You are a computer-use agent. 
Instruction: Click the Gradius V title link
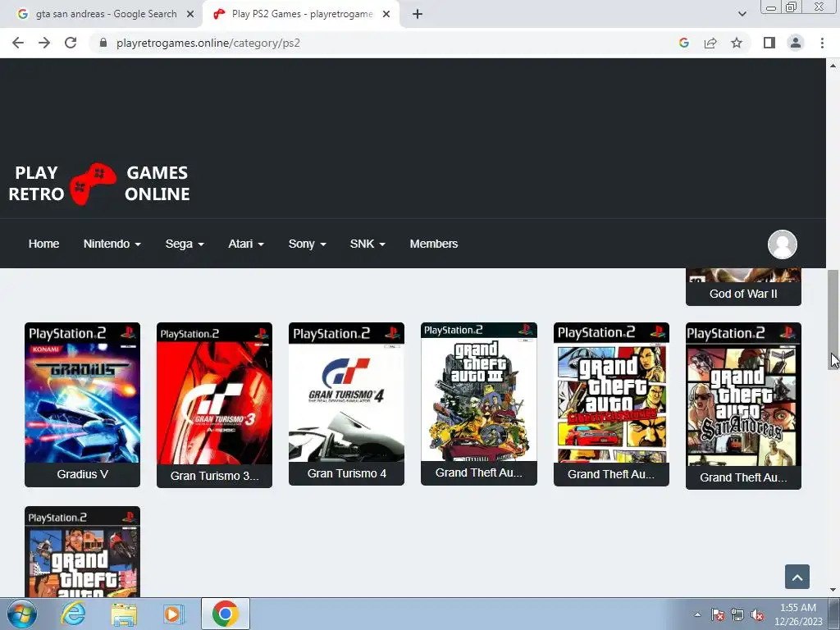pos(83,474)
